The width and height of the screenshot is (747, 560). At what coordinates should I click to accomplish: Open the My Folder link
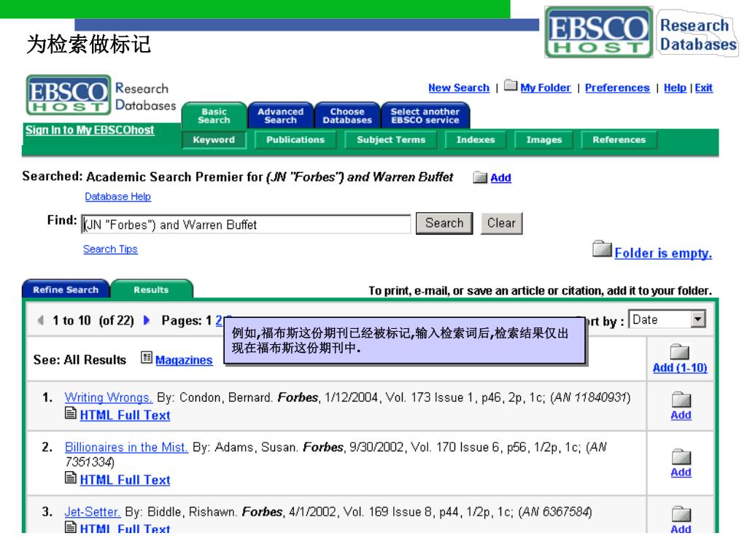coord(546,87)
